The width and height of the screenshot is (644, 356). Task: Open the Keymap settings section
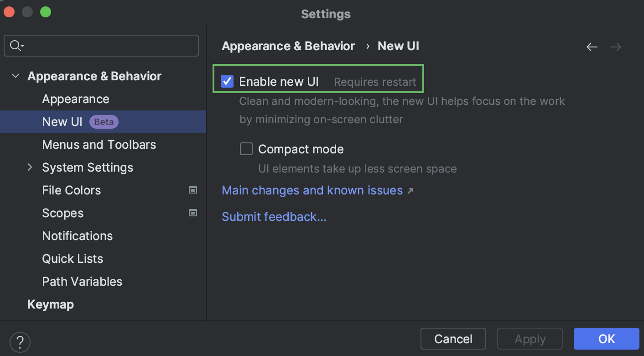[x=51, y=304]
